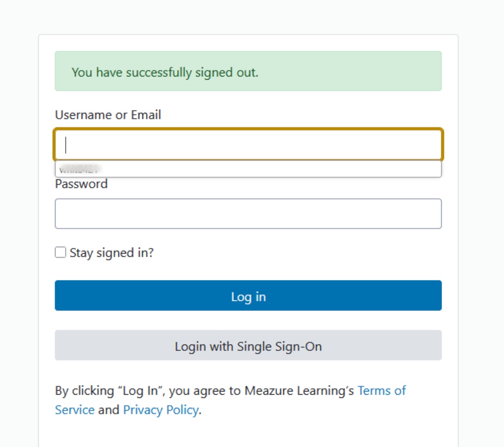The image size is (504, 447).
Task: Choose Login with Single Sign-On
Action: pos(248,345)
